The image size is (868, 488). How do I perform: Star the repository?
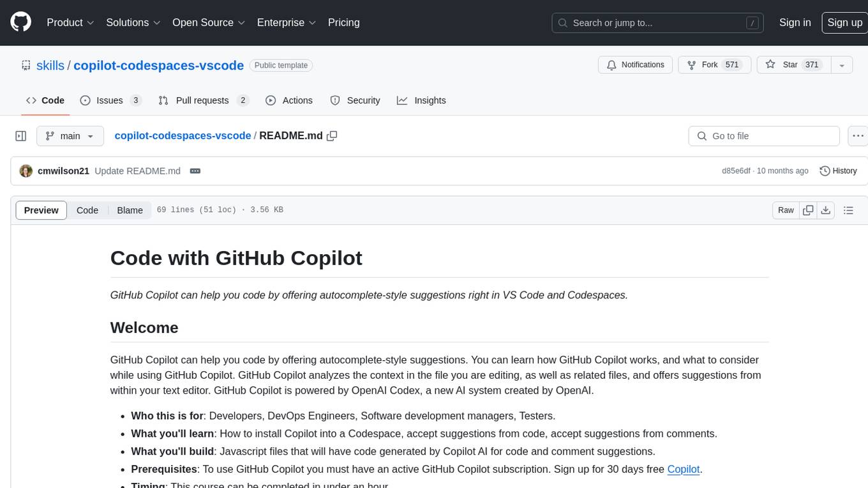click(x=793, y=65)
